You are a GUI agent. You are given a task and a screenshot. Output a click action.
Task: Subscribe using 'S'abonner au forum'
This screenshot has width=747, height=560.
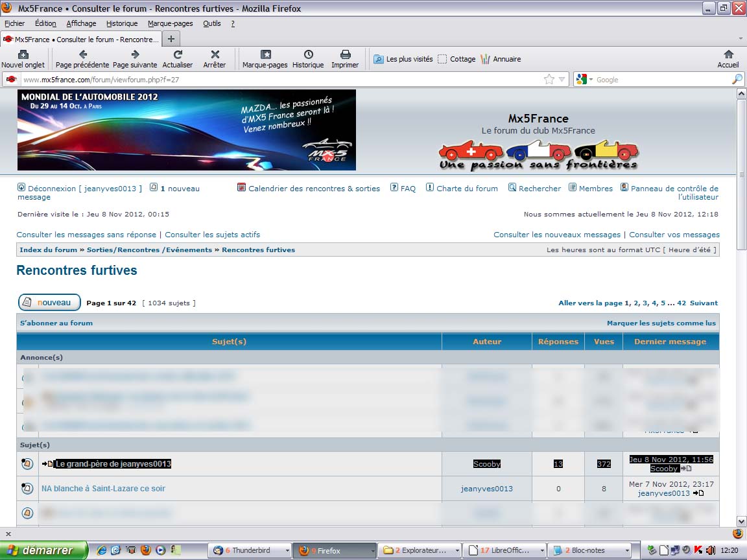click(x=56, y=323)
